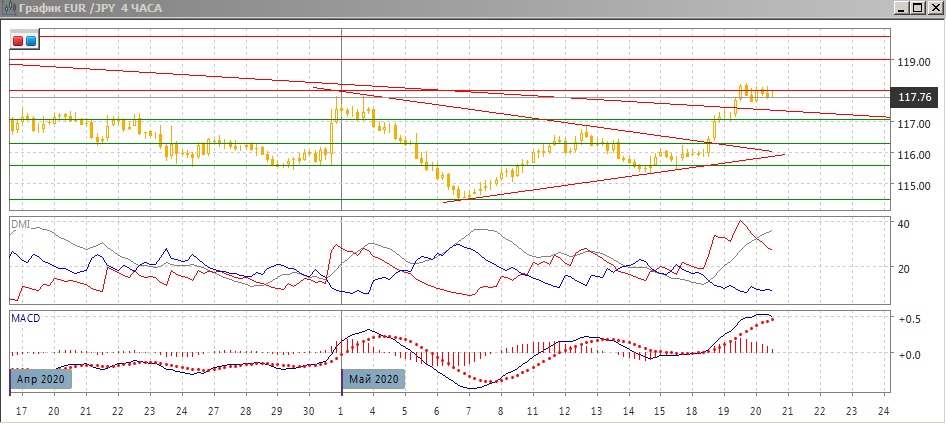946x424 pixels.
Task: Click the 119.00 price axis label
Action: coord(915,61)
